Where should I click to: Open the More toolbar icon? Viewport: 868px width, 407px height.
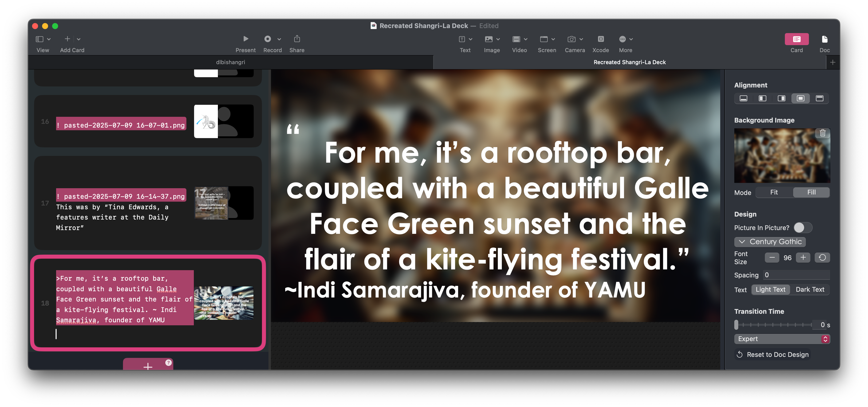point(622,39)
